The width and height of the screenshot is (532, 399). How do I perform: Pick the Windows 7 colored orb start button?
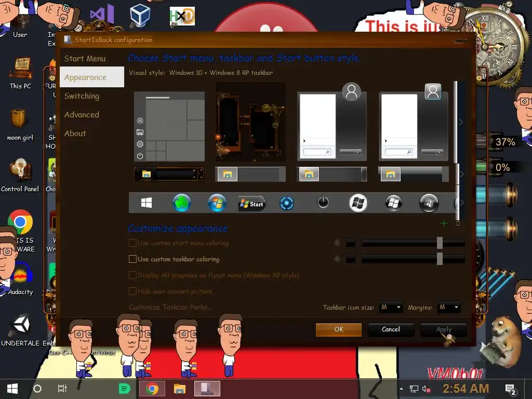pos(217,203)
